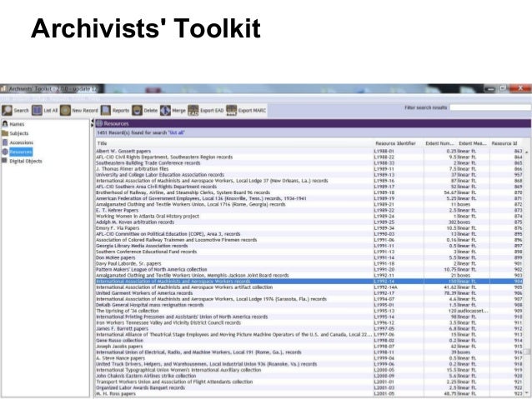Select AFL-CIO Southern Area Civil Rights Department records

[309, 187]
